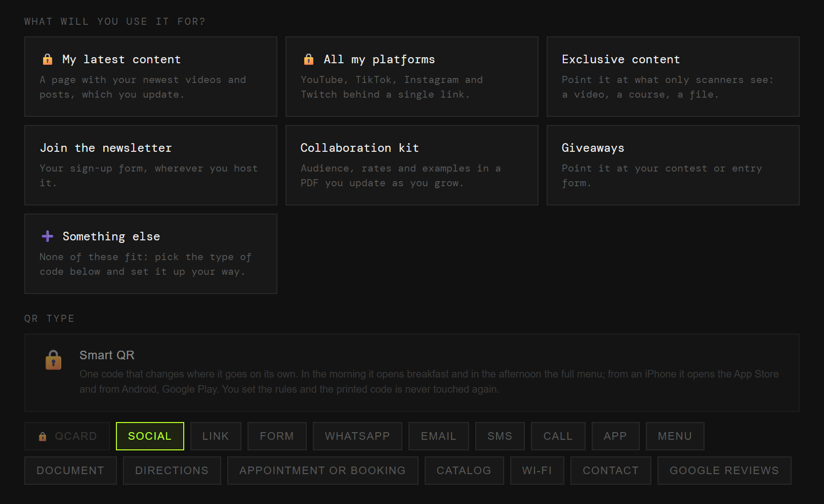Select the CONTACT QR type
This screenshot has width=824, height=504.
tap(611, 471)
